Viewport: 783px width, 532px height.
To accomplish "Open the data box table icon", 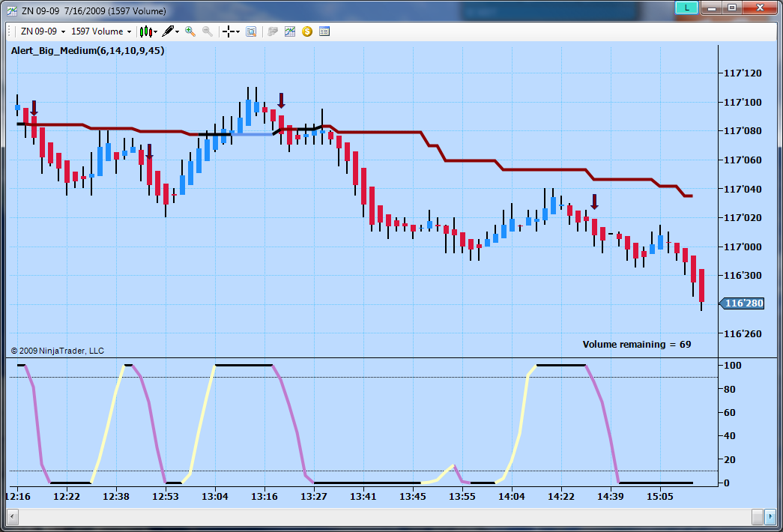I will coord(324,31).
